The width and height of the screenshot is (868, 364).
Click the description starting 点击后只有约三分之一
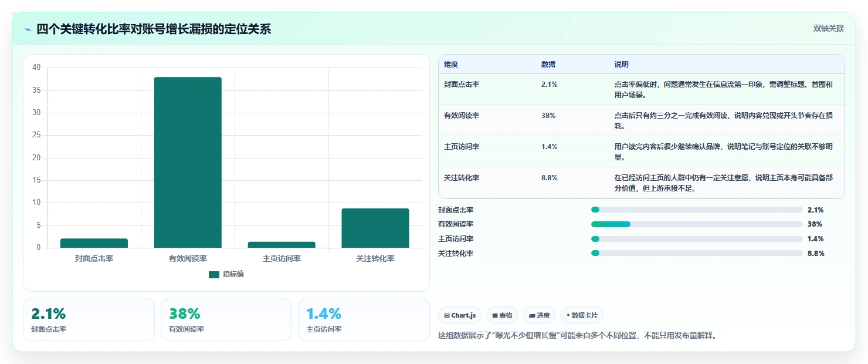click(724, 120)
